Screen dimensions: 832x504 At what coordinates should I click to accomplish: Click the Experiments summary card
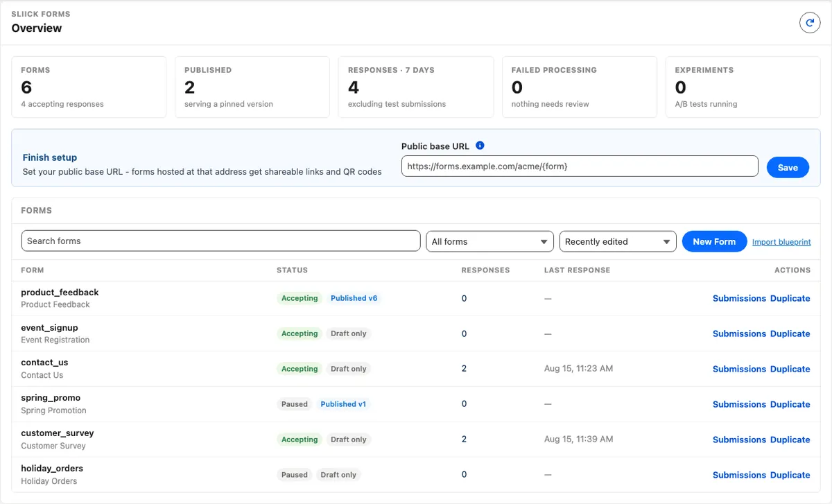(x=743, y=87)
